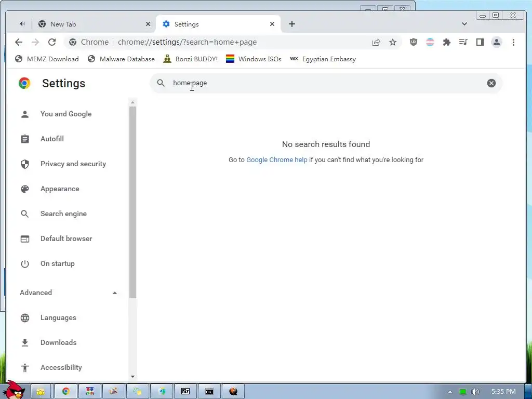The height and width of the screenshot is (399, 532).
Task: Reload the settings page
Action: coord(52,42)
